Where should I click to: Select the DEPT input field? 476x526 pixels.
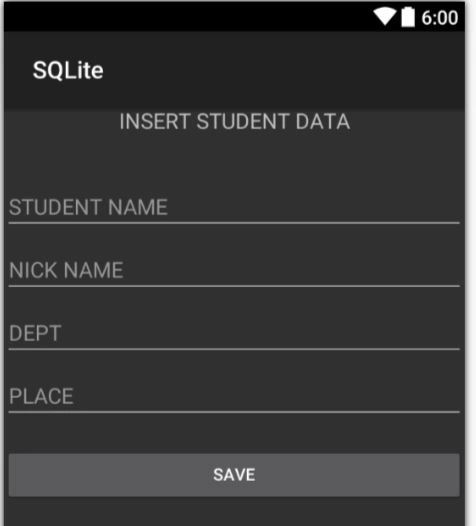(234, 333)
